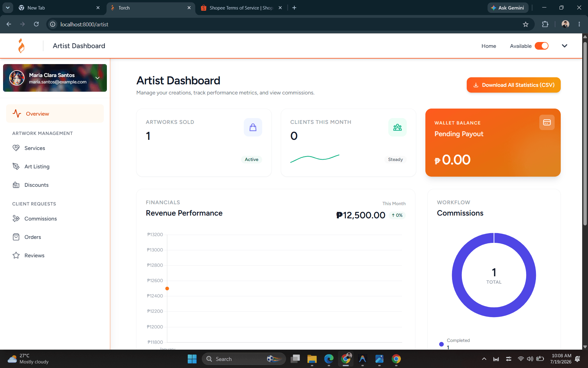The width and height of the screenshot is (588, 368).
Task: Open File Explorer from taskbar
Action: click(312, 359)
